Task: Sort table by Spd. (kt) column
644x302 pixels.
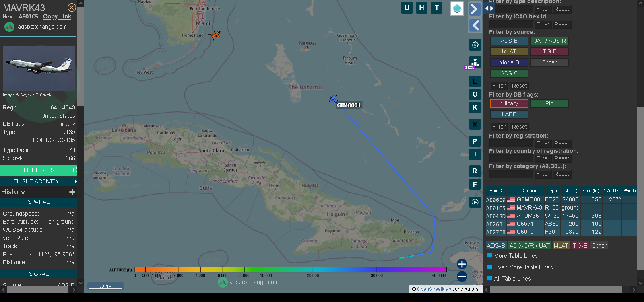Action: (x=591, y=191)
